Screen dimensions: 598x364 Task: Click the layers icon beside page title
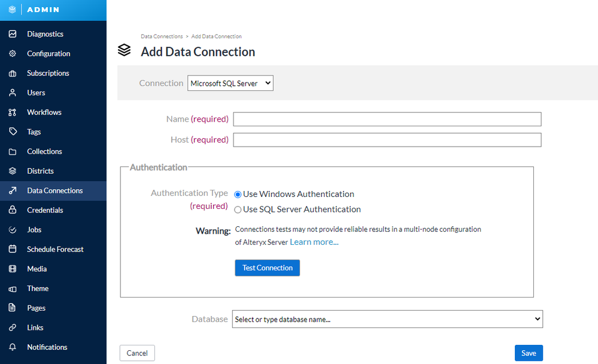(125, 50)
